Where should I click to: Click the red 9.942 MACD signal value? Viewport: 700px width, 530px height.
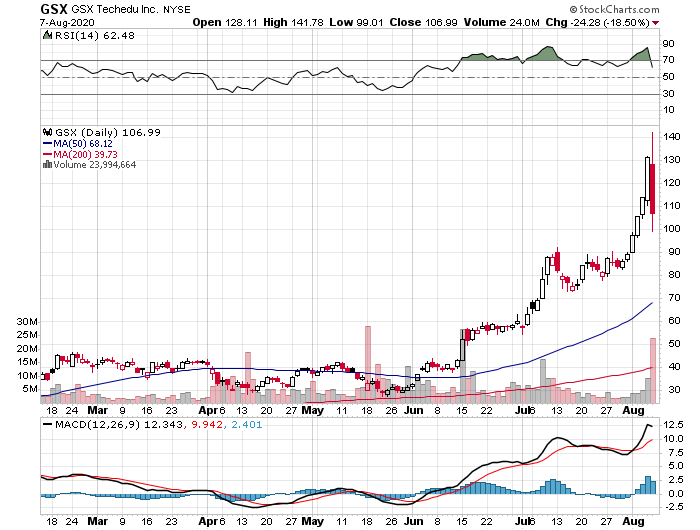(207, 424)
